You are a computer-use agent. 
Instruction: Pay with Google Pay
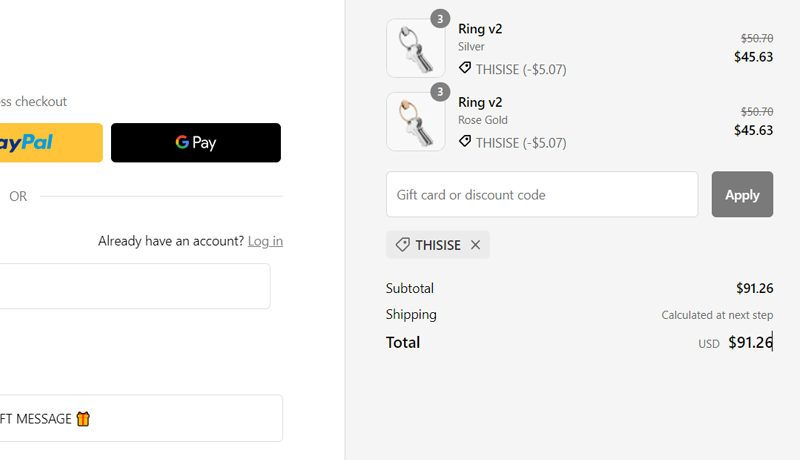pyautogui.click(x=196, y=143)
